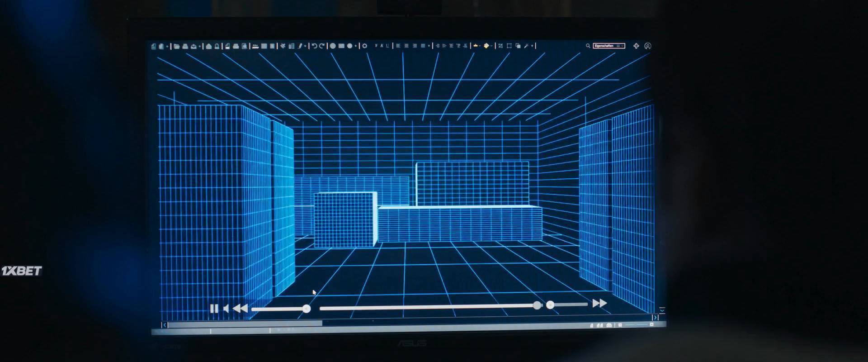The width and height of the screenshot is (868, 362).
Task: Click the status bar zoom slider
Action: point(637,324)
